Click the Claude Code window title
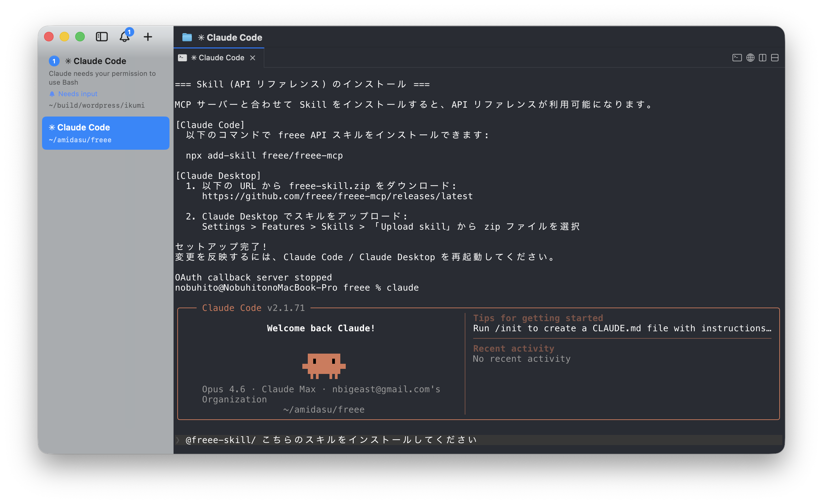 tap(234, 37)
